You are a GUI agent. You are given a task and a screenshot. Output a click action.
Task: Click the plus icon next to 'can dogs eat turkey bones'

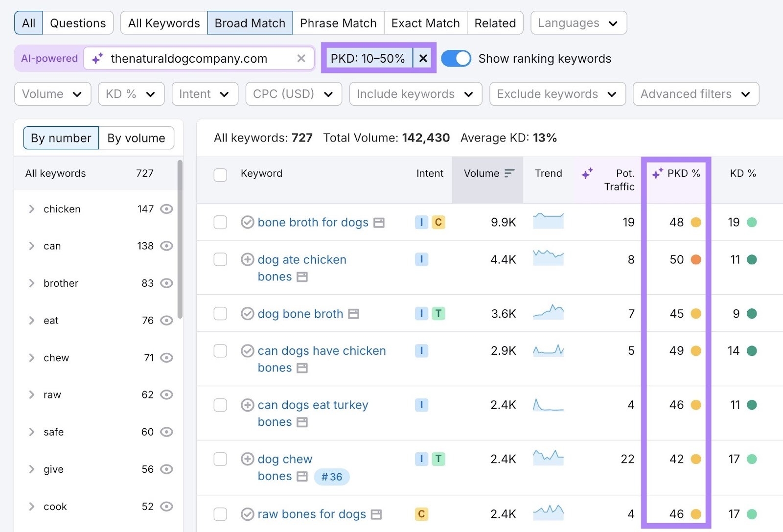[247, 405]
